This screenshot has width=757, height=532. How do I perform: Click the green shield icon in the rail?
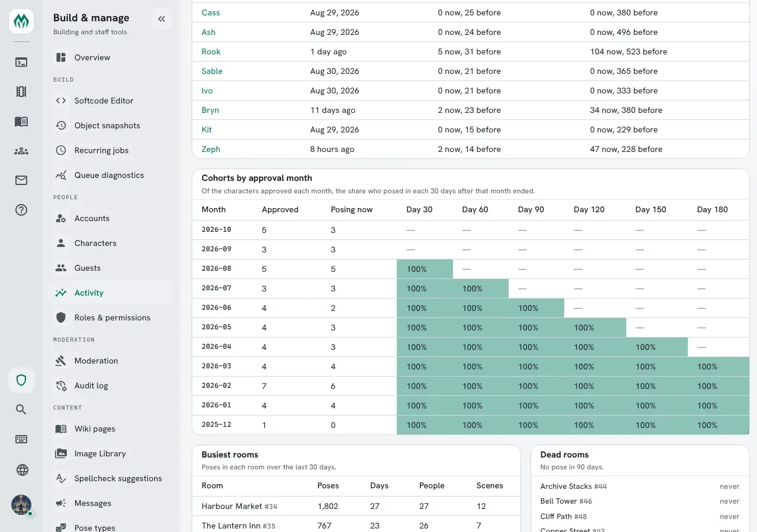coord(21,380)
